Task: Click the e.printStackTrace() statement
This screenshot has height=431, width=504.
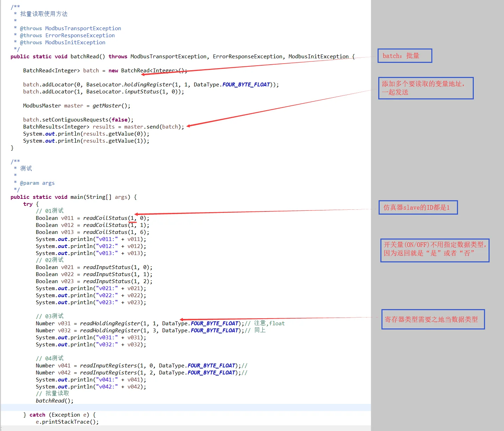Action: pyautogui.click(x=67, y=422)
